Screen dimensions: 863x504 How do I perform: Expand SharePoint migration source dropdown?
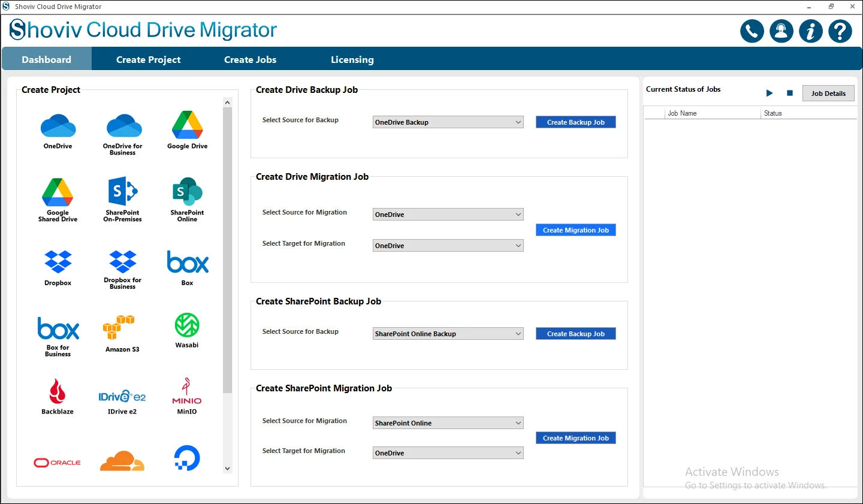(448, 423)
